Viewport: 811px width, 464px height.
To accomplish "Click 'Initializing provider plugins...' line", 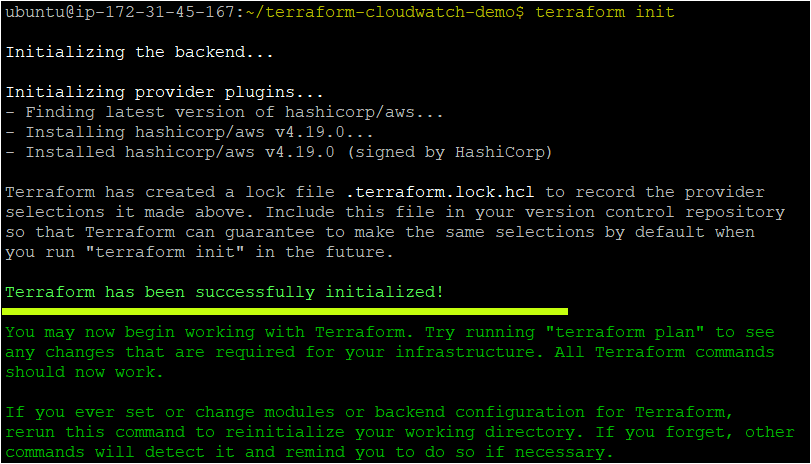I will [x=164, y=92].
